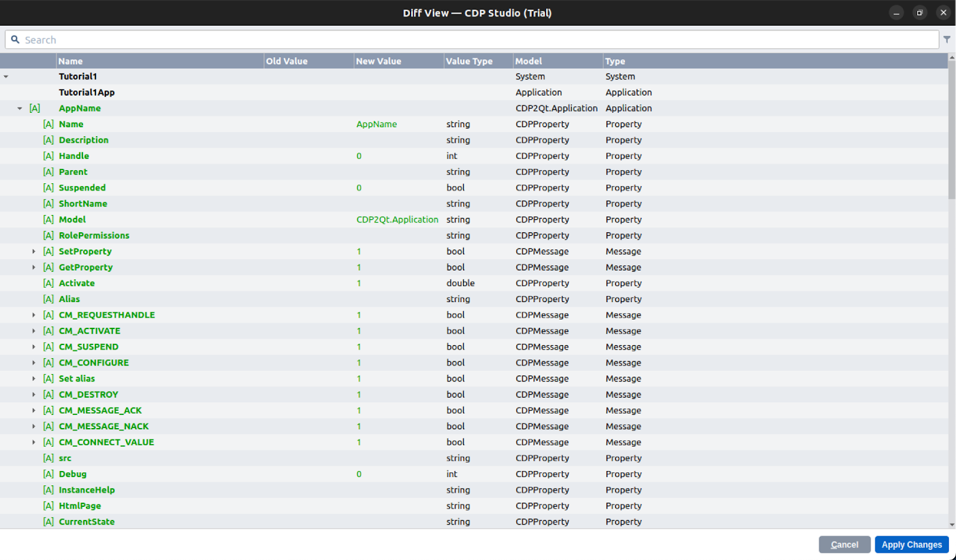
Task: Click the Cancel button
Action: [844, 544]
